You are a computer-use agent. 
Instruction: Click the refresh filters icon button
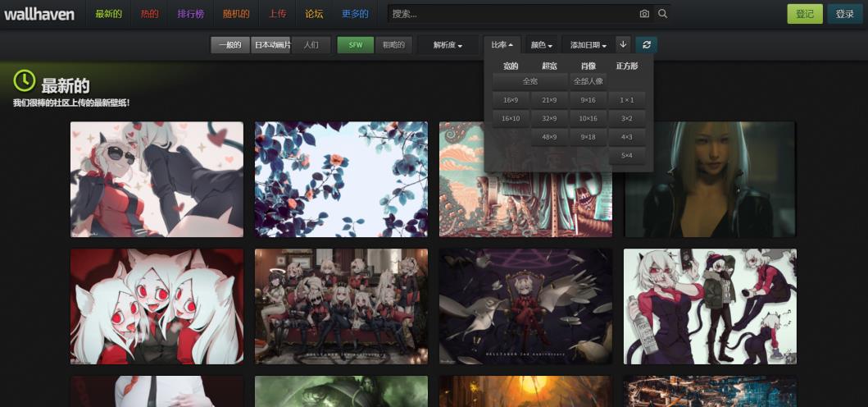[x=646, y=45]
